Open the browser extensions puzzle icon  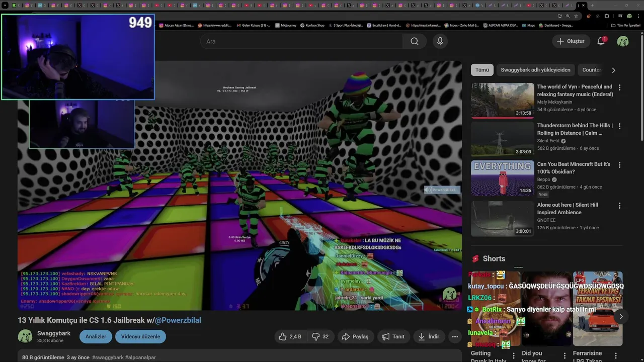(607, 16)
